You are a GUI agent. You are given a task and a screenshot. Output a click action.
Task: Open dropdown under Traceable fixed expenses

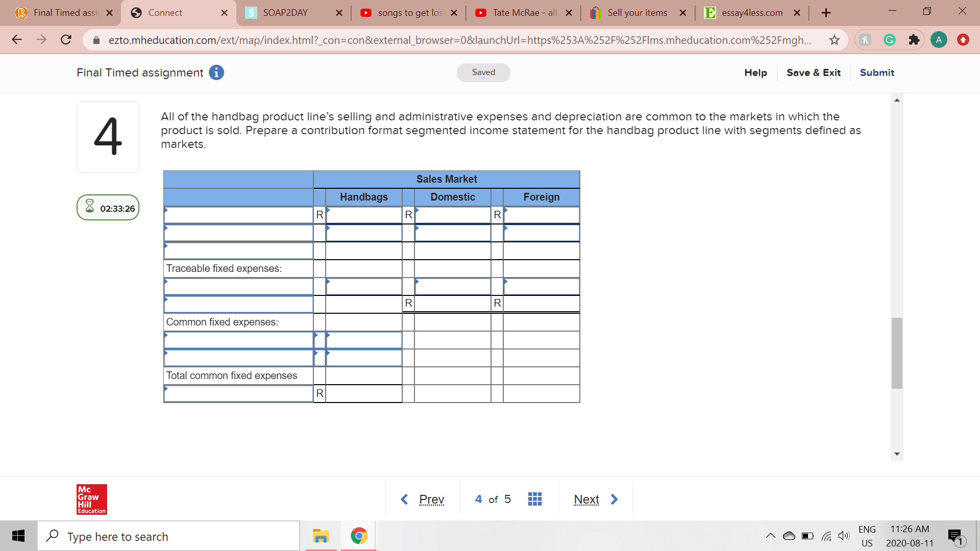(238, 286)
